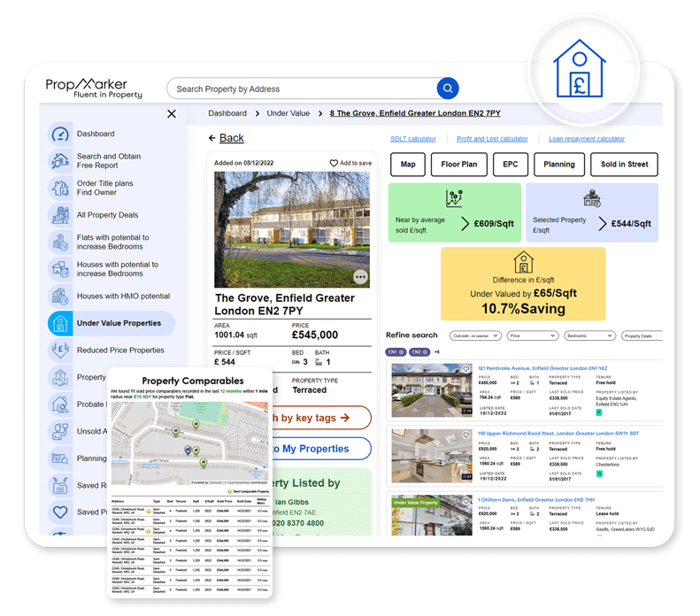This screenshot has height=616, width=700.
Task: Click the Under Valued by £65/Sqft yellow card
Action: coord(523,284)
